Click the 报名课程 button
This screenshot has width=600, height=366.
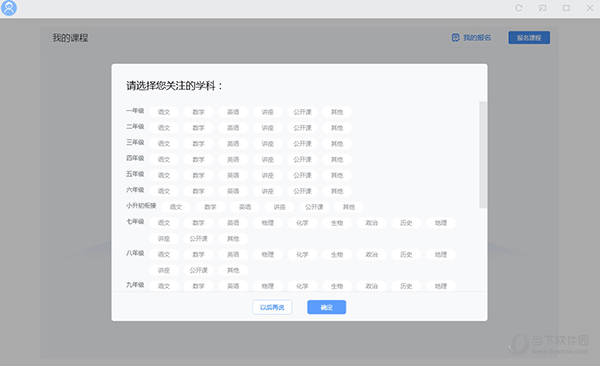tap(529, 38)
